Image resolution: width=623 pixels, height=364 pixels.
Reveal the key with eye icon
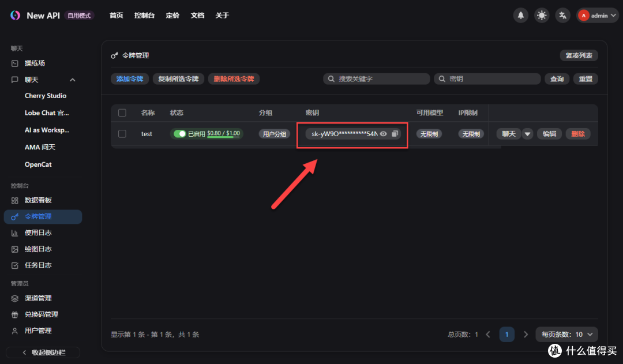pos(384,134)
